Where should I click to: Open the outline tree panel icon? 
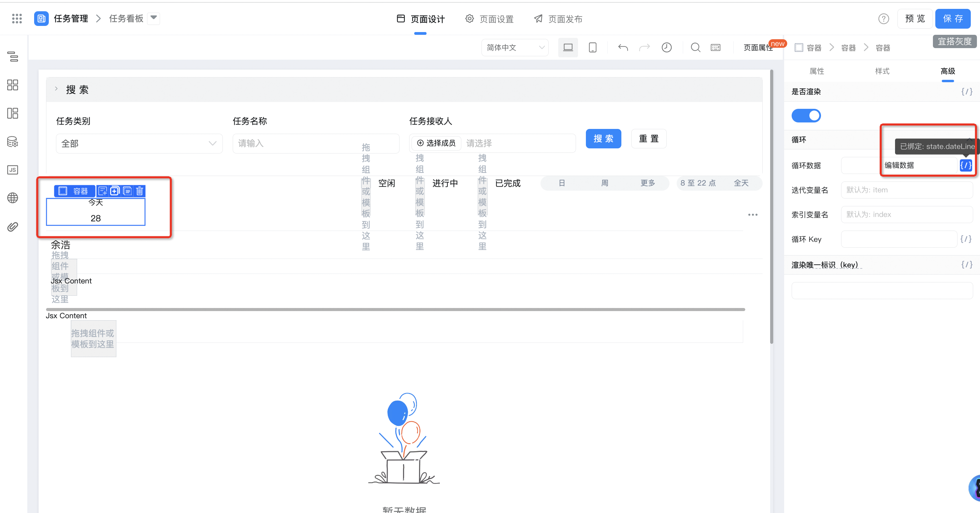(x=13, y=57)
